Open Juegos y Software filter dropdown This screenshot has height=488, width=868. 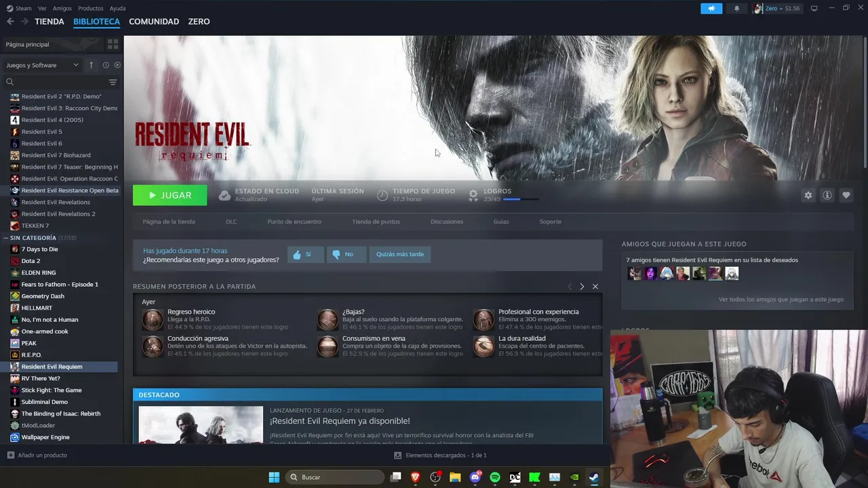click(43, 65)
